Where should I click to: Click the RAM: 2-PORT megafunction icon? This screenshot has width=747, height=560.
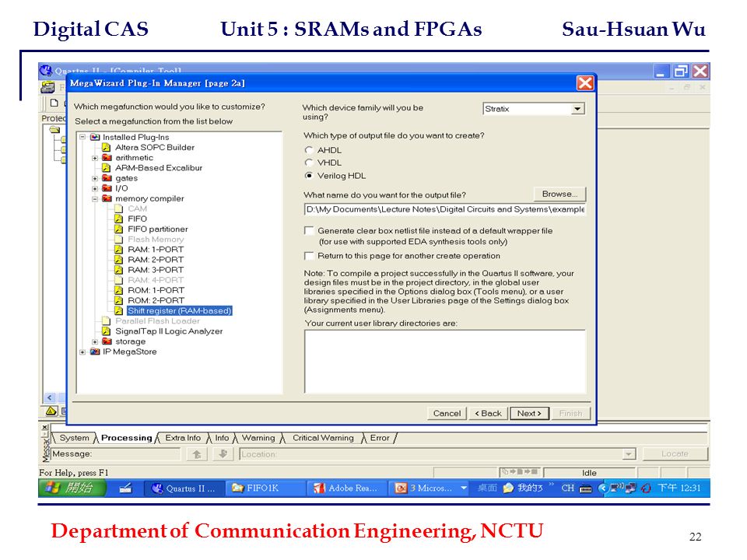coord(118,260)
